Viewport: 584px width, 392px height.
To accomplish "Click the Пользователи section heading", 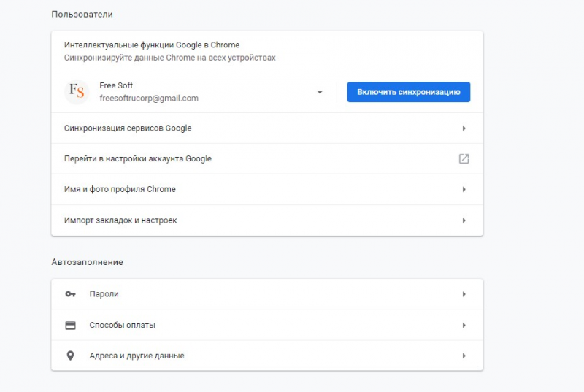I will pyautogui.click(x=82, y=14).
